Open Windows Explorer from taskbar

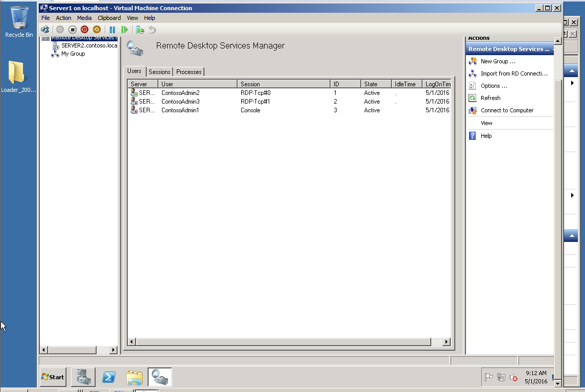(x=134, y=377)
